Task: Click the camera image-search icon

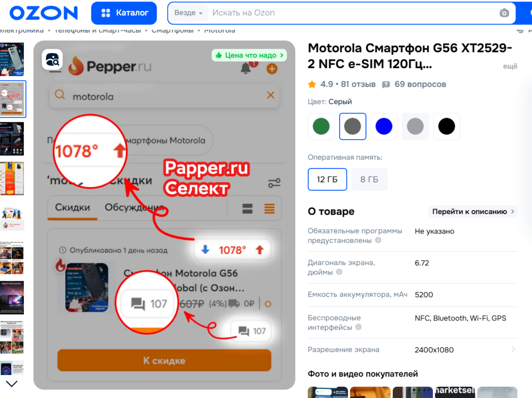Action: 504,13
